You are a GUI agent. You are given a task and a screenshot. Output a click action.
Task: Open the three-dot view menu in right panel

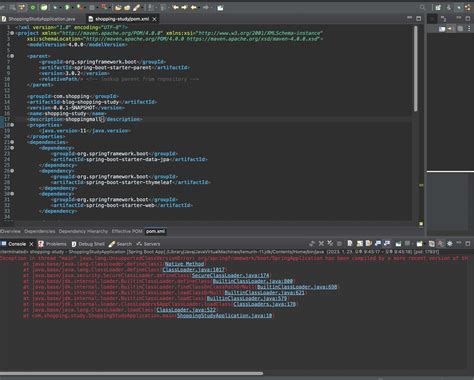coord(468,29)
